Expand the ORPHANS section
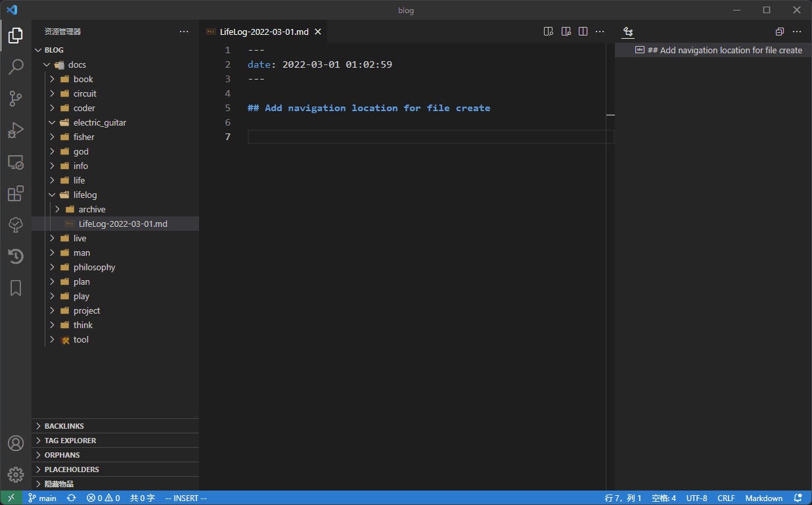812x505 pixels. point(115,455)
